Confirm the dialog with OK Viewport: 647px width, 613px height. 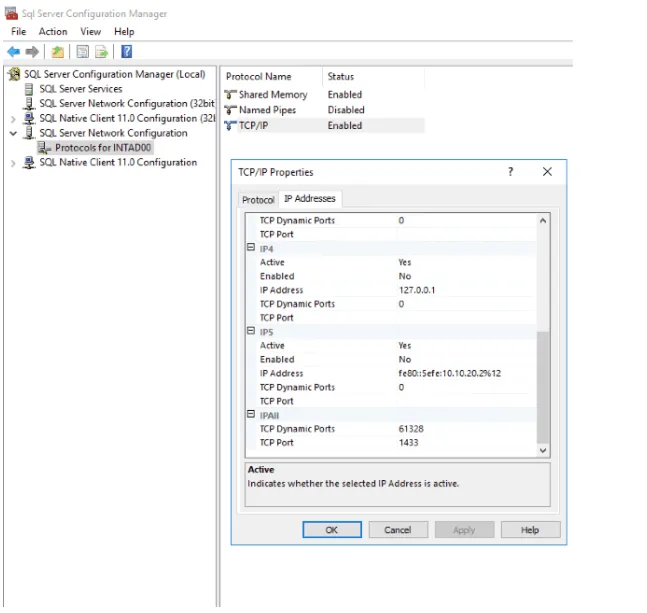332,530
